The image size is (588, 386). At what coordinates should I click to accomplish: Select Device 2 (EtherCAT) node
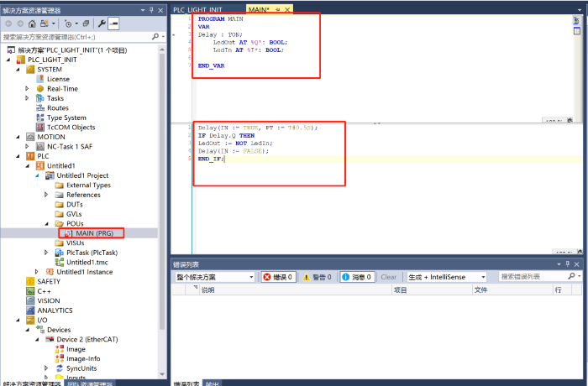click(87, 340)
